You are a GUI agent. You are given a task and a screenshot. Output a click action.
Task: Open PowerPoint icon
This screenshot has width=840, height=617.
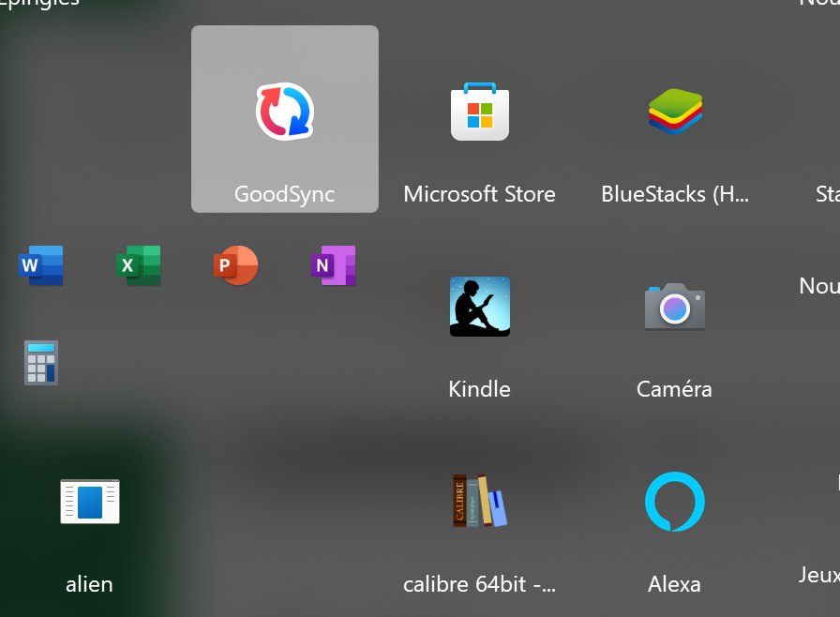[x=235, y=265]
